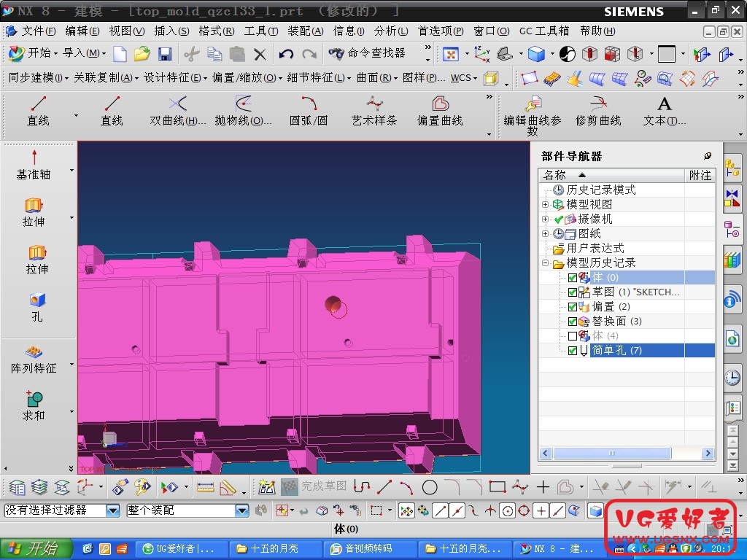Click the 名称 column header in navigator
This screenshot has height=560, width=747.
click(x=556, y=175)
